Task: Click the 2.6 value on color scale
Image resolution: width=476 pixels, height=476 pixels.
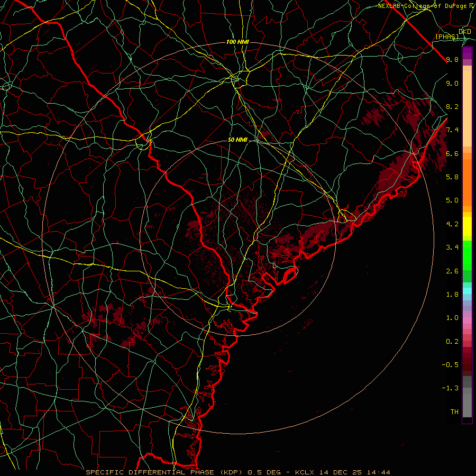Action: point(452,271)
